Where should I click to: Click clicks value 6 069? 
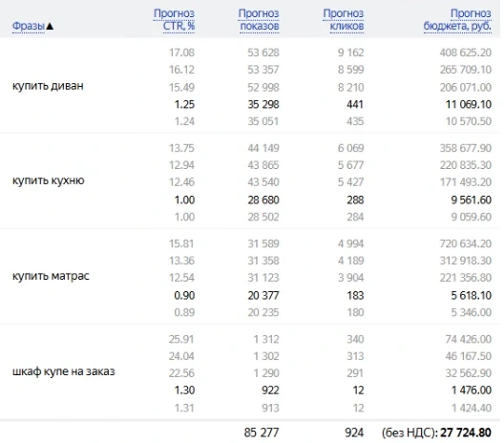point(350,148)
